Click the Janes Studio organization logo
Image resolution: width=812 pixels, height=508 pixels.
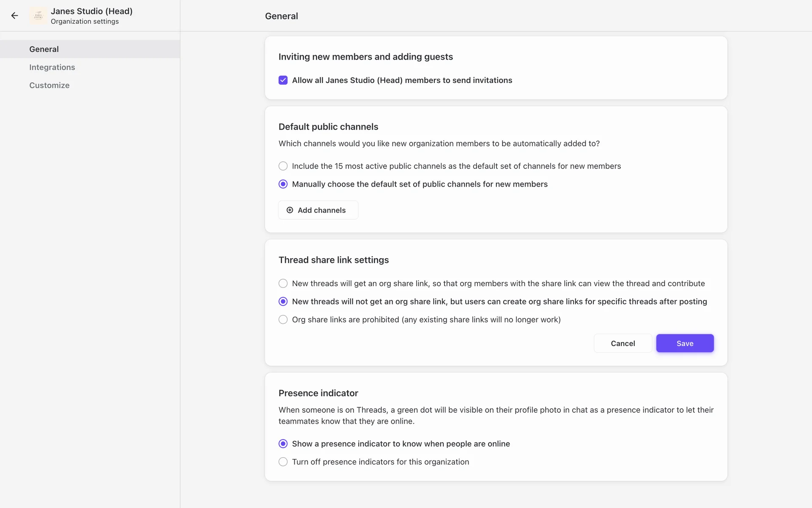(38, 16)
